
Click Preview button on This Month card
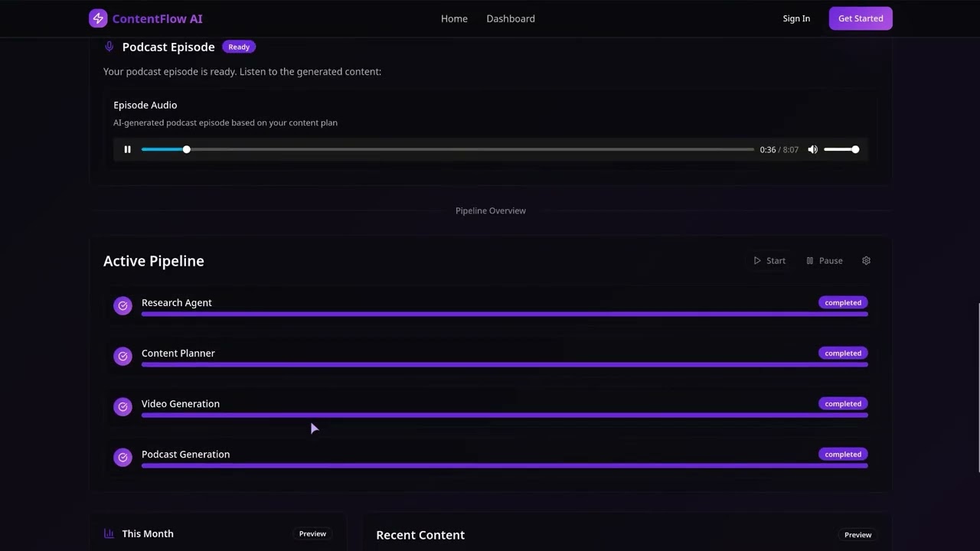point(312,533)
